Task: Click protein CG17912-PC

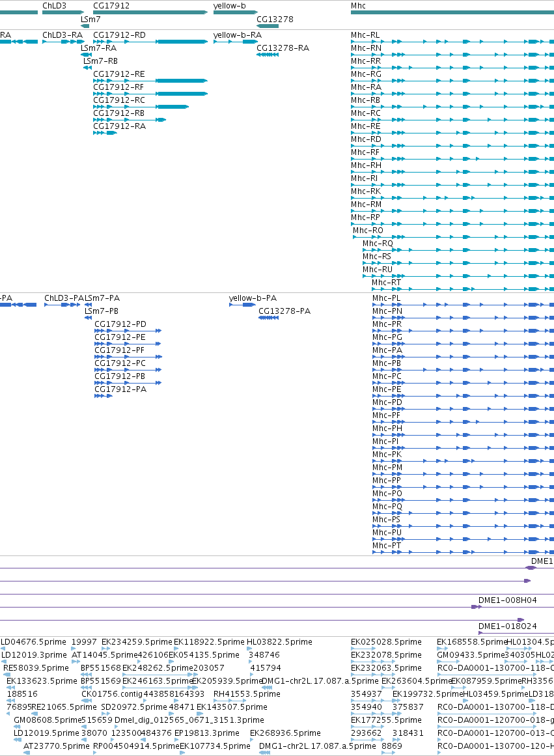Action: tap(120, 363)
